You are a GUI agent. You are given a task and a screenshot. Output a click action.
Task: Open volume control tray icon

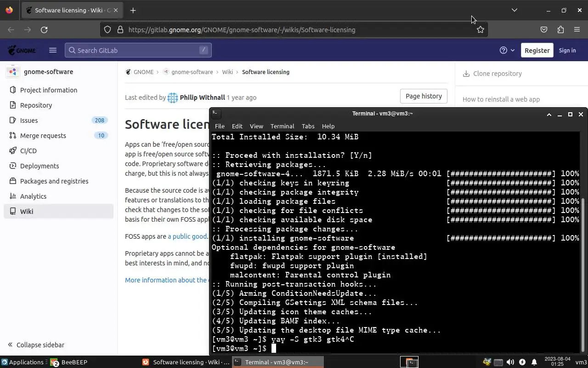pyautogui.click(x=510, y=362)
